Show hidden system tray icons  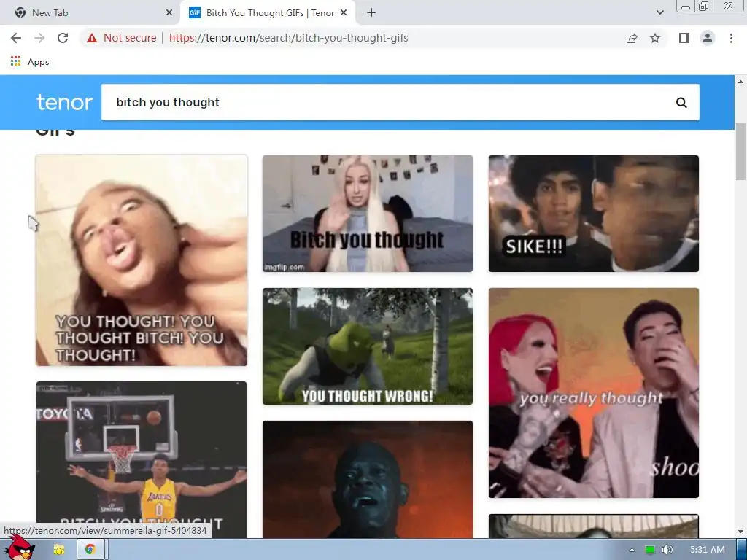click(x=632, y=550)
